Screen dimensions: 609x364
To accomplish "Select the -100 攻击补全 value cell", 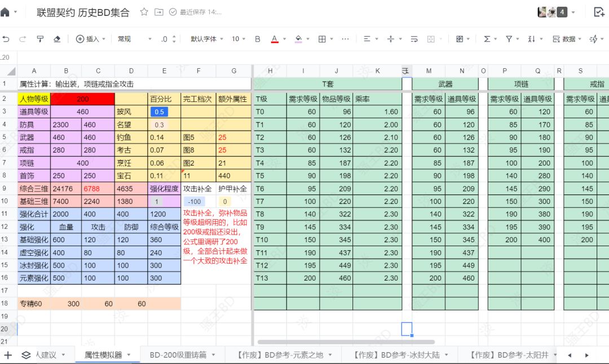I will [195, 201].
